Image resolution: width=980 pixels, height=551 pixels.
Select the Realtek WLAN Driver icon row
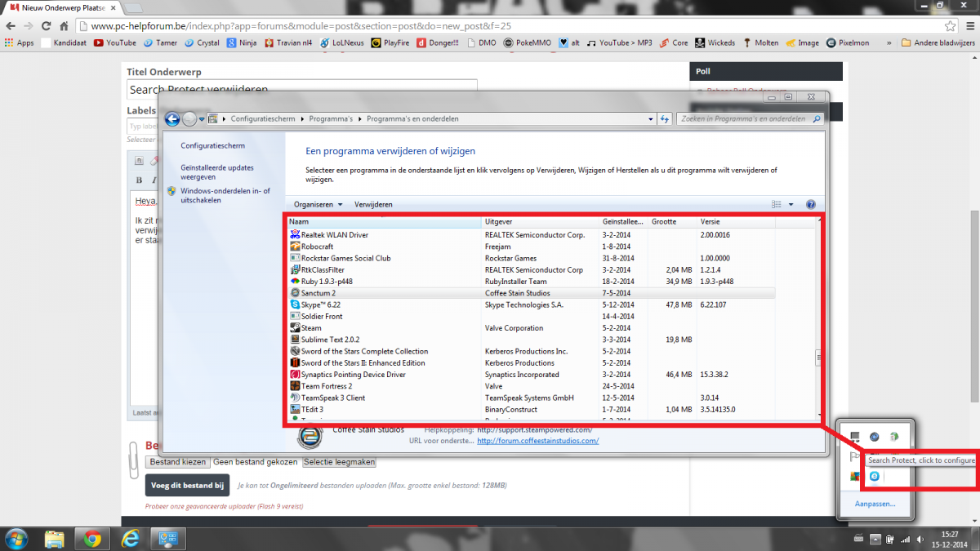[295, 235]
